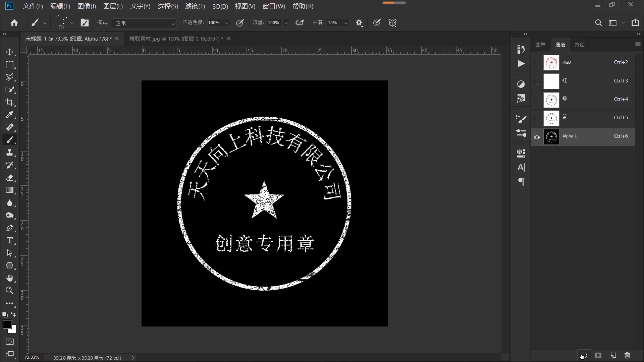The image size is (644, 362).
Task: Select the Eraser tool
Action: tap(10, 178)
